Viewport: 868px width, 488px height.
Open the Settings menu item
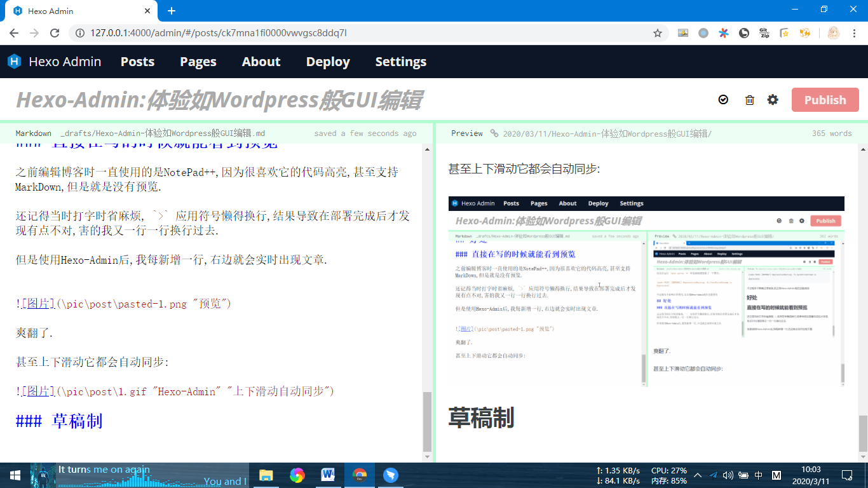[x=401, y=62]
